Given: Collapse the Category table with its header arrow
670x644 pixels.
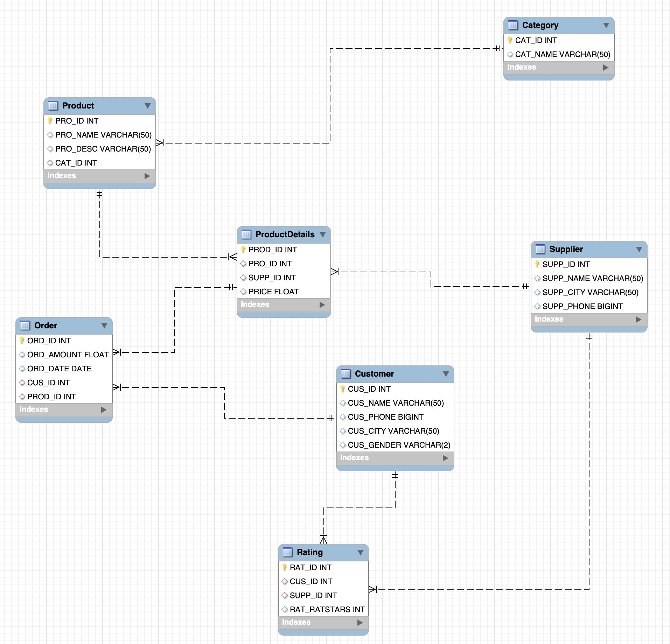Looking at the screenshot, I should (606, 26).
